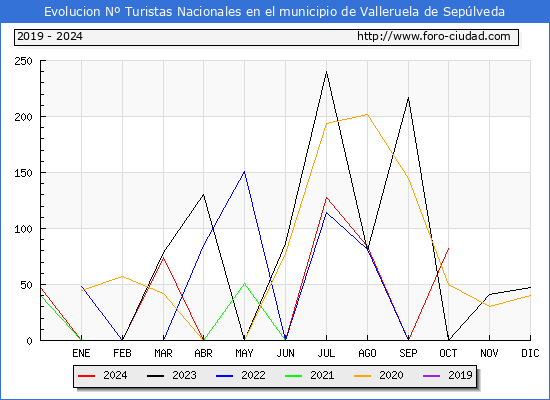Image resolution: width=550 pixels, height=400 pixels.
Task: Click the orange 2020 point at FEB
Action: coord(122,276)
